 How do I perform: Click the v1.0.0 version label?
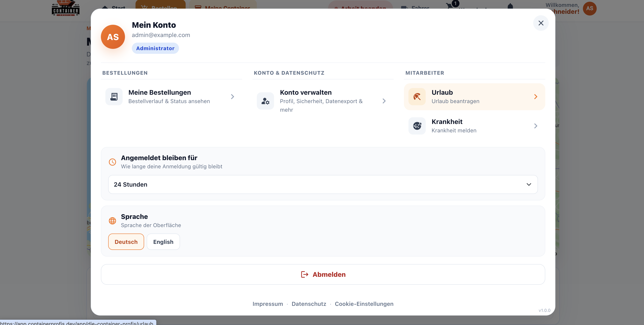(544, 310)
